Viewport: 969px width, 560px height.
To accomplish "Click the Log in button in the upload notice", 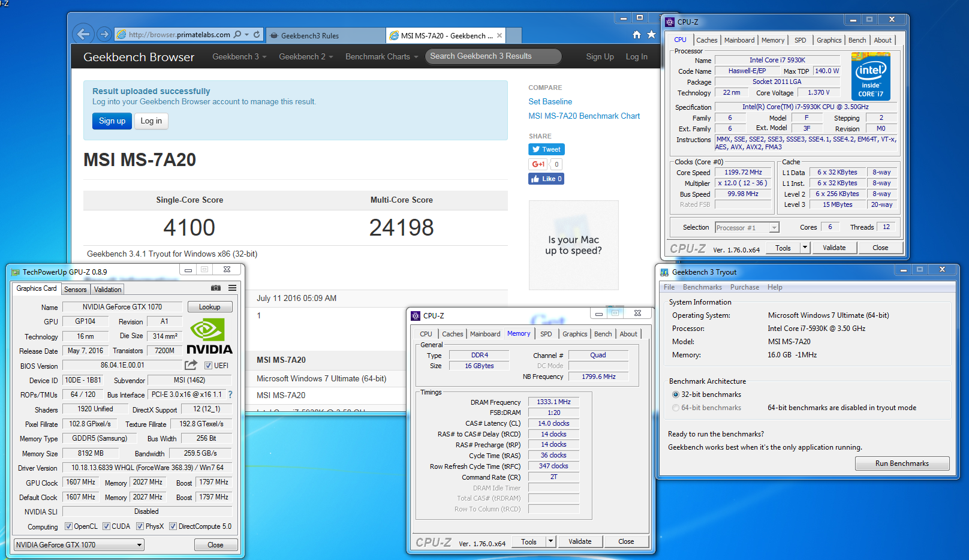I will [x=151, y=121].
